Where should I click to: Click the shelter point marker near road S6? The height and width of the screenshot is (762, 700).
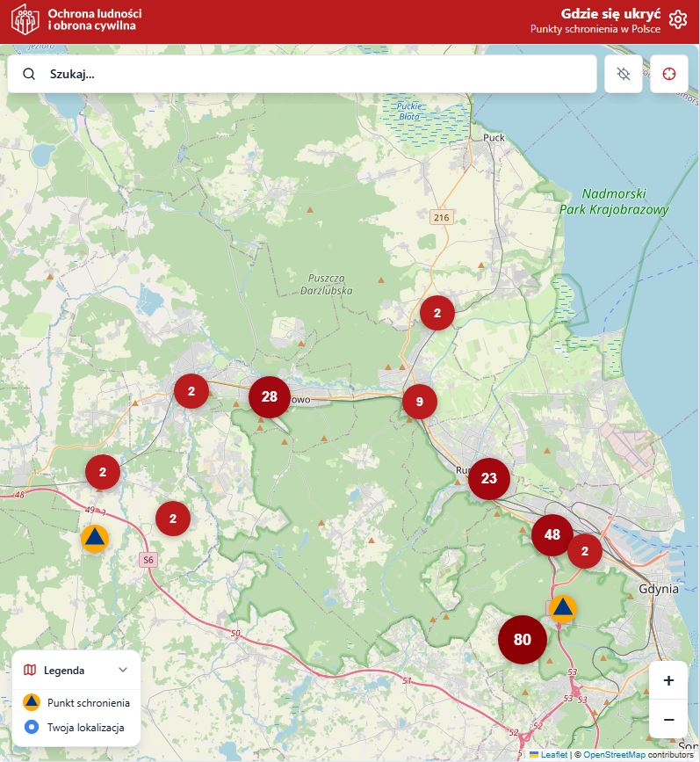tap(95, 538)
